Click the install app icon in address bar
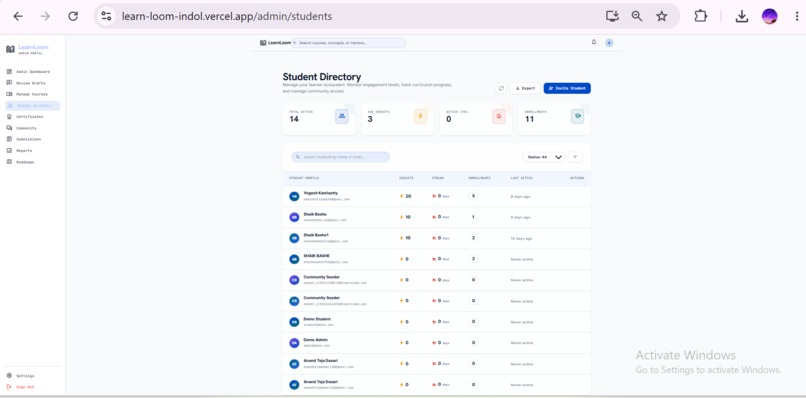 coord(612,16)
